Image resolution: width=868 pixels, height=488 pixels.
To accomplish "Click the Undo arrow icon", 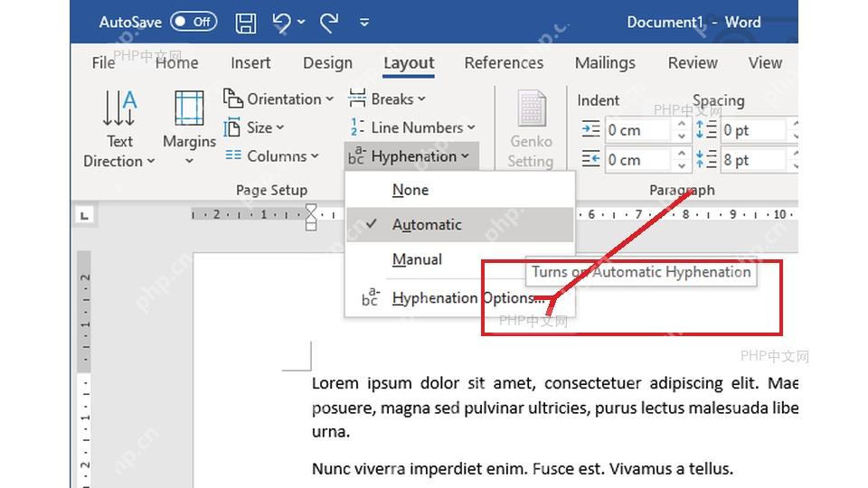I will tap(282, 23).
